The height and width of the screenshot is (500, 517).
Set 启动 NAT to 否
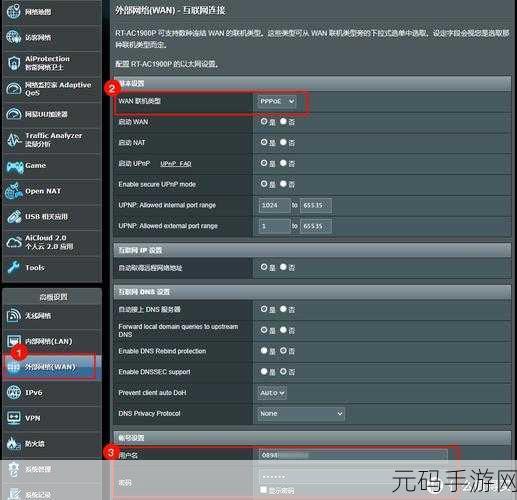click(283, 142)
